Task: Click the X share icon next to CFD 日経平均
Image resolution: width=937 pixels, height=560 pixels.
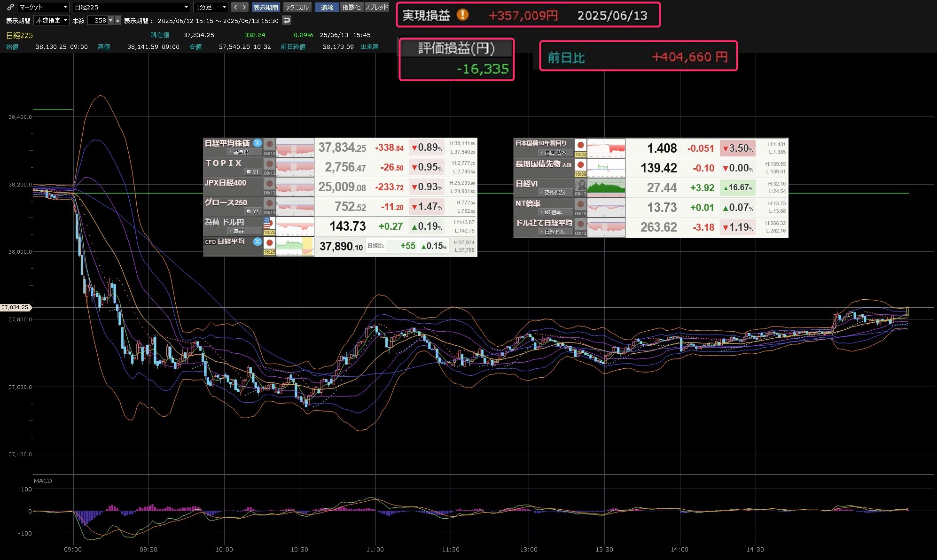Action: coord(258,241)
